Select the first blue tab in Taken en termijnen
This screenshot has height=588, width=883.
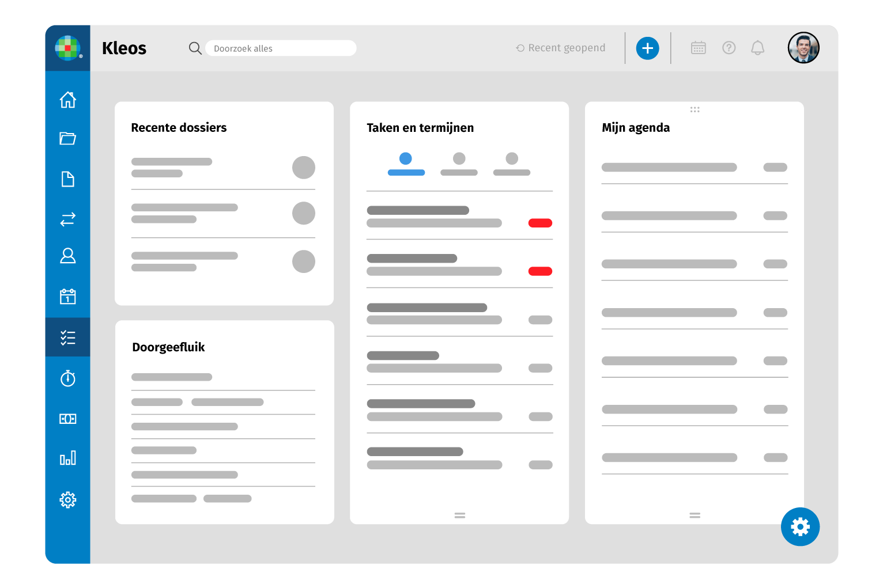pyautogui.click(x=406, y=164)
